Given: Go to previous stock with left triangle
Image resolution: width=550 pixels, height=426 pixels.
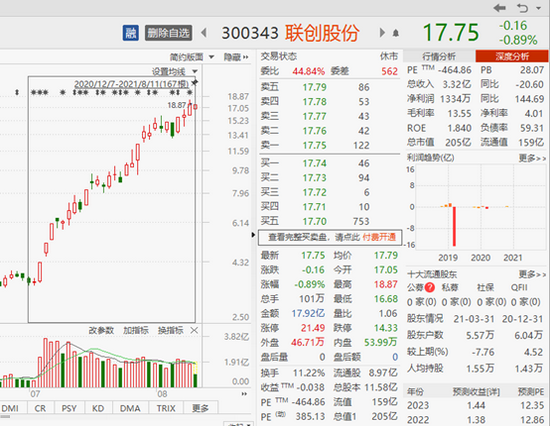Looking at the screenshot, I should pyautogui.click(x=204, y=33).
